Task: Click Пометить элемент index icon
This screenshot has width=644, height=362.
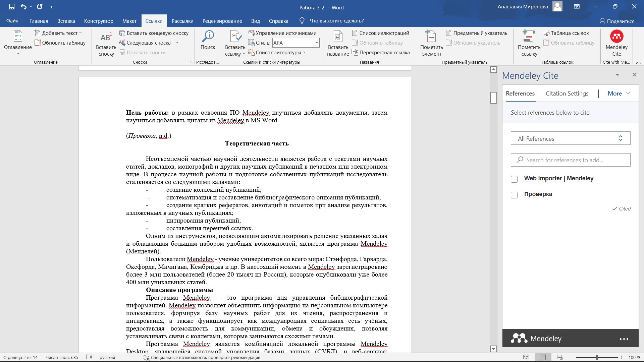Action: pos(431,44)
